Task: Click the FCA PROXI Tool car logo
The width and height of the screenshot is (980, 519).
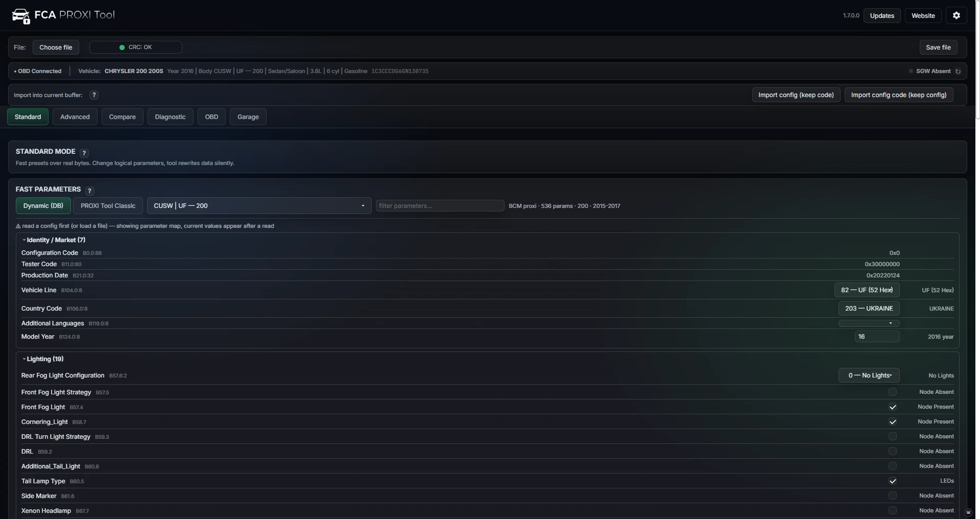Action: click(21, 16)
